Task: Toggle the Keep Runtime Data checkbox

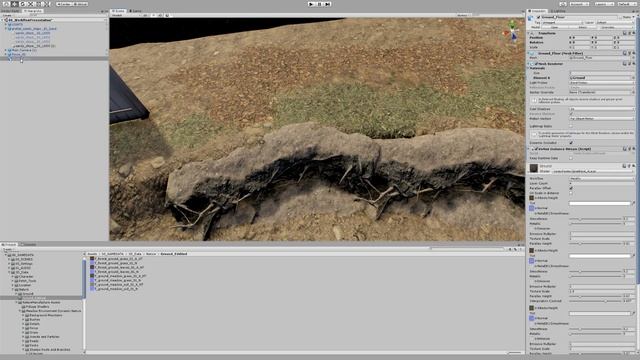Action: click(x=571, y=158)
